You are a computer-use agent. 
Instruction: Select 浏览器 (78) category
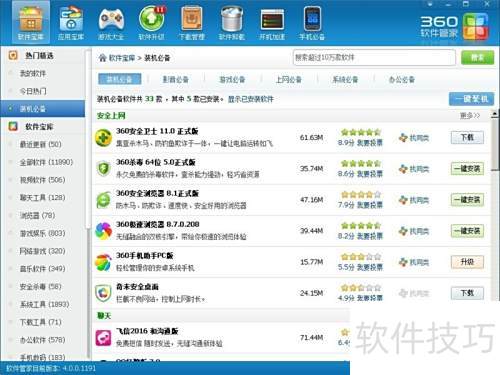point(37,215)
